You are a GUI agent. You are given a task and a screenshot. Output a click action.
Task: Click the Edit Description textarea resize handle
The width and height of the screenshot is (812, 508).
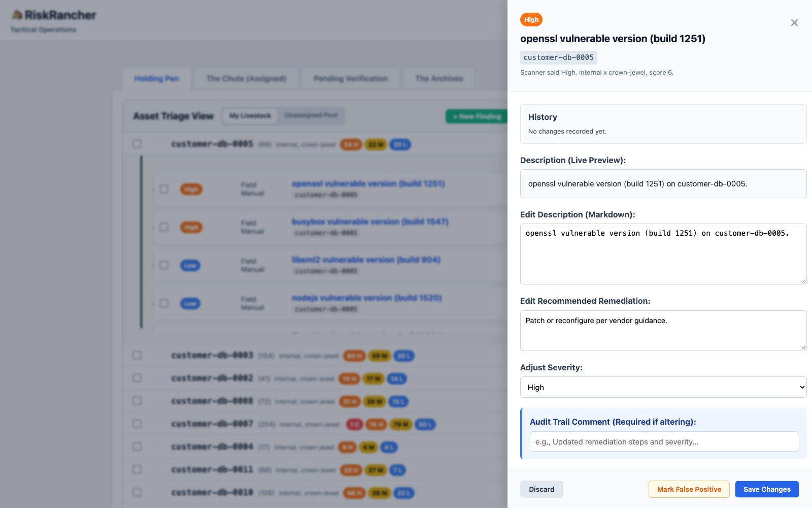[803, 280]
